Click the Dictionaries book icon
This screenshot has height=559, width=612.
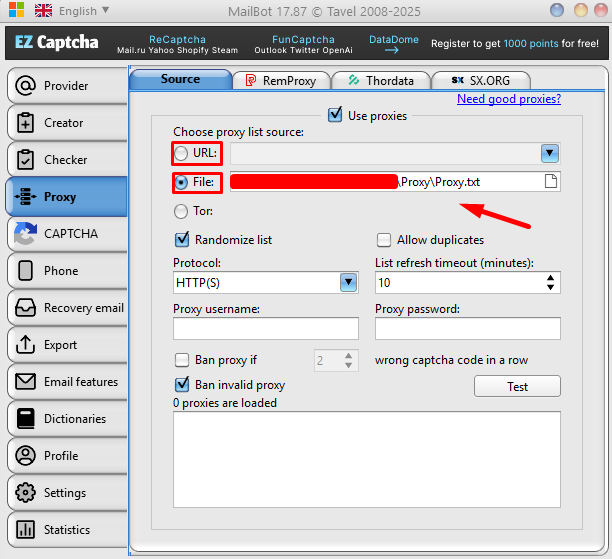(25, 418)
